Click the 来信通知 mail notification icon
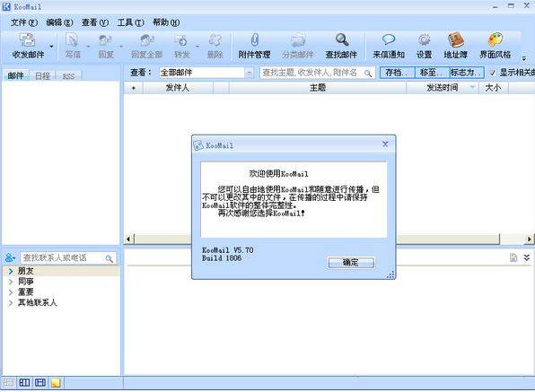Image resolution: width=535 pixels, height=392 pixels. click(389, 39)
